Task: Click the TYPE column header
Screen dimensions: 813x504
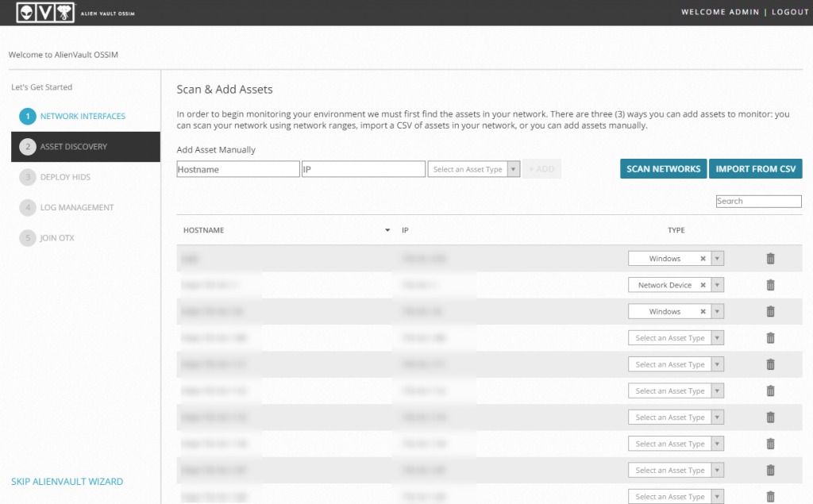Action: [676, 230]
